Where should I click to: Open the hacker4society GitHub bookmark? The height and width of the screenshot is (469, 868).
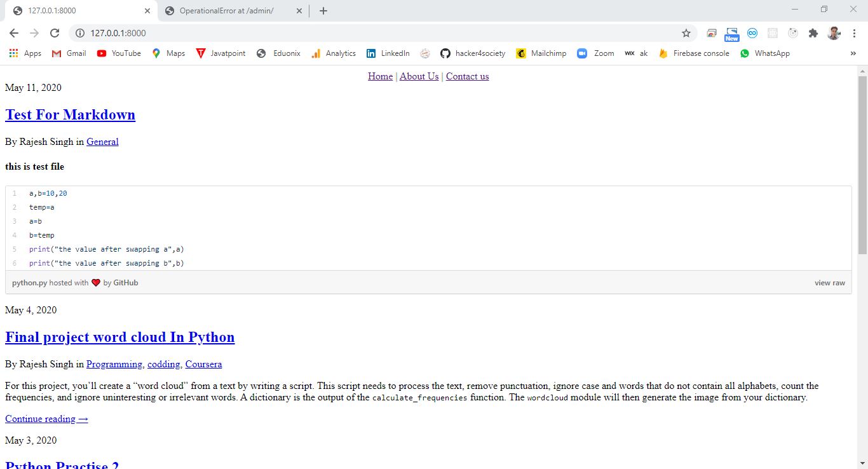tap(473, 53)
